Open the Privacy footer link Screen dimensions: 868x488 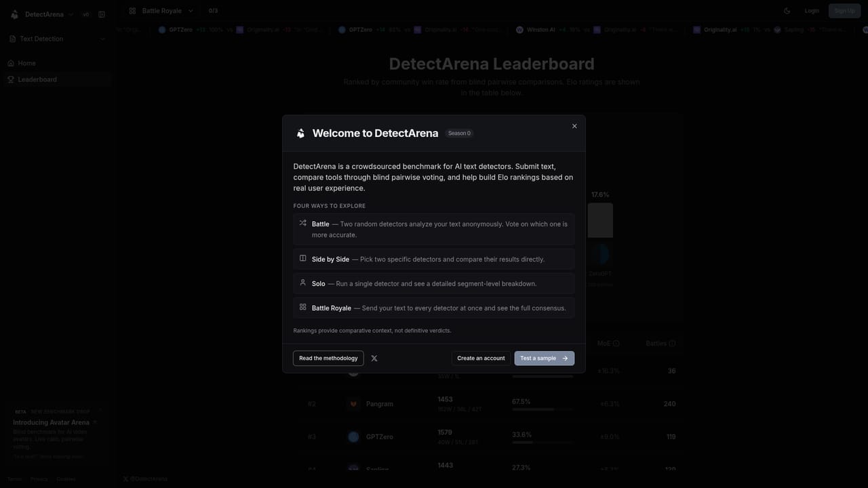[39, 479]
